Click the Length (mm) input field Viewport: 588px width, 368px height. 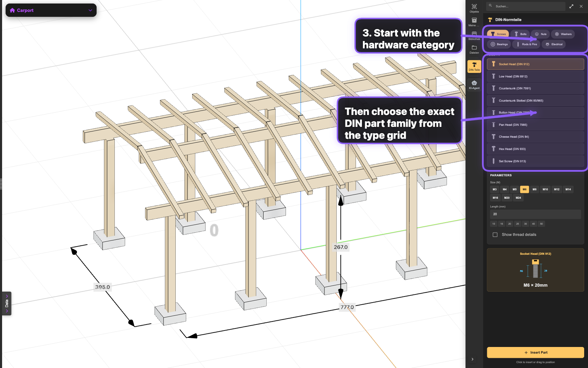pos(535,214)
